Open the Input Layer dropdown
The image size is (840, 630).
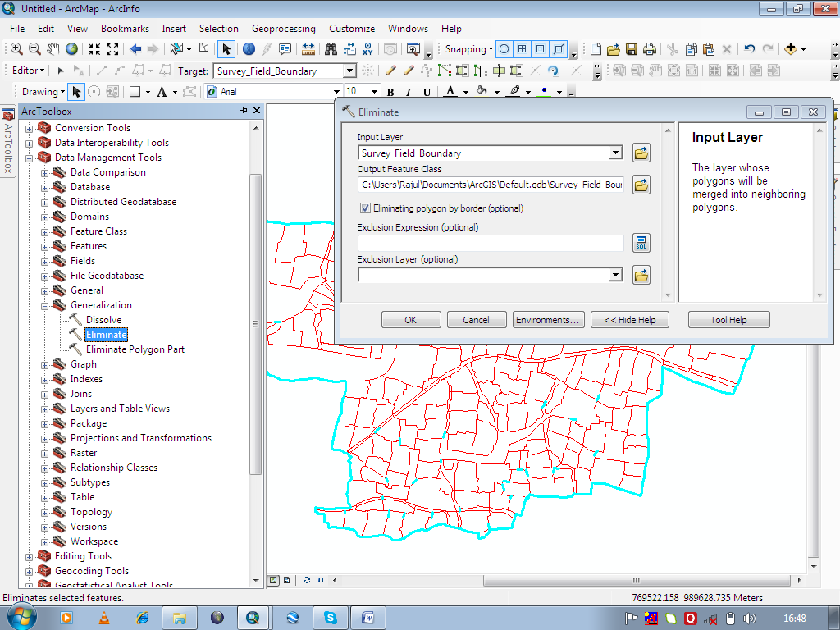[615, 153]
